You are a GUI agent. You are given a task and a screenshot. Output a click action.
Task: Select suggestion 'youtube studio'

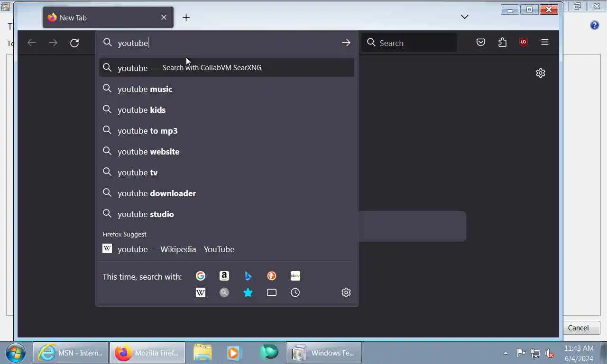[227, 214]
